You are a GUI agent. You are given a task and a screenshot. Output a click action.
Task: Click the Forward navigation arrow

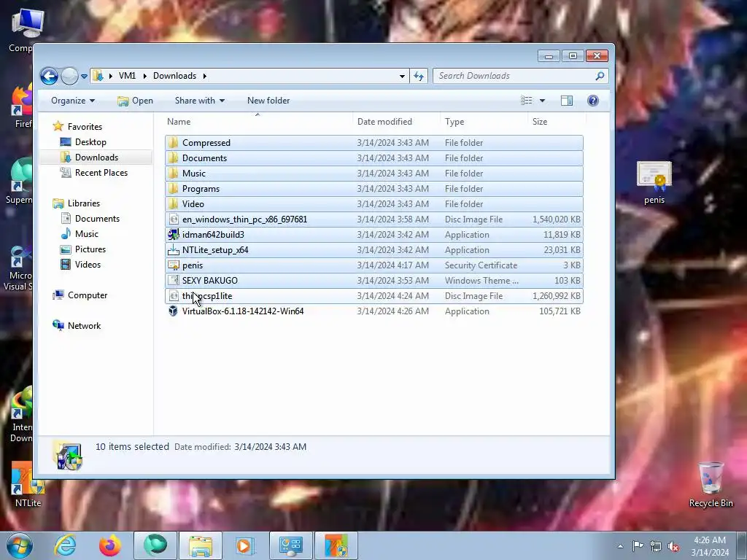coord(69,76)
